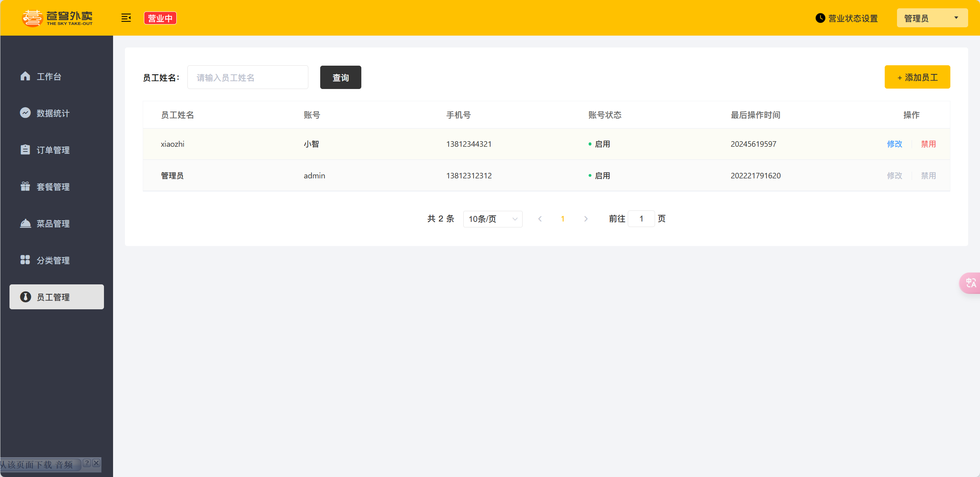Open 员工管理 menu item

click(x=57, y=297)
